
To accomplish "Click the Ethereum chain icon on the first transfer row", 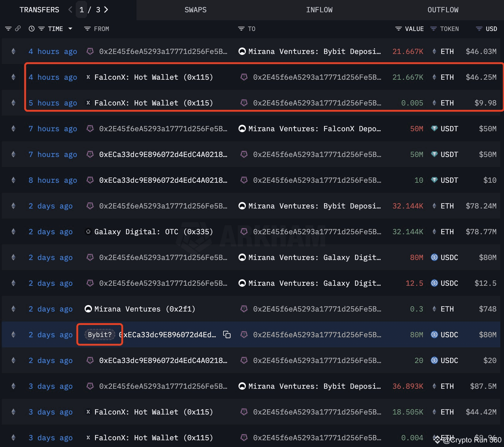I will 13,51.
